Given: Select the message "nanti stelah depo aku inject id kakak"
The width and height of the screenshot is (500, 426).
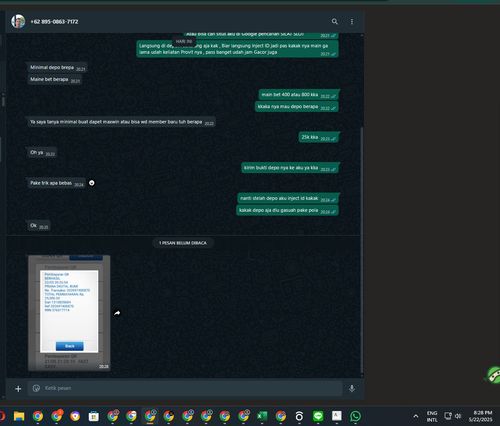Looking at the screenshot, I should [x=288, y=199].
